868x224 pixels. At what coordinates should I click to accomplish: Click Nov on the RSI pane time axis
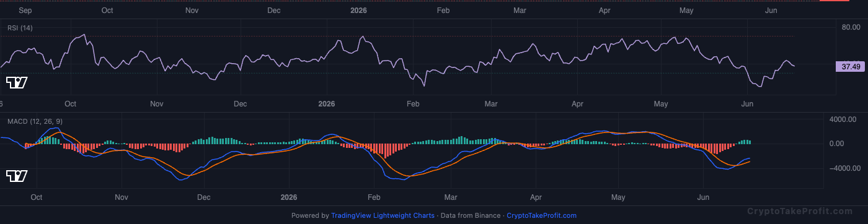[x=157, y=104]
